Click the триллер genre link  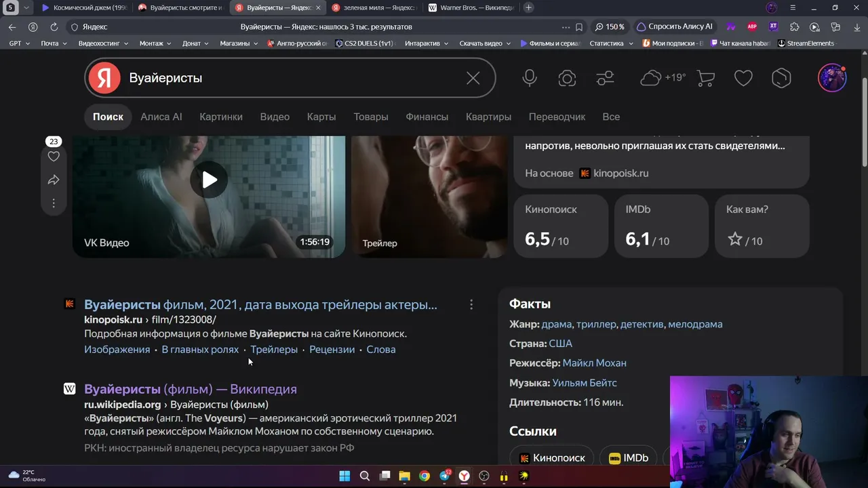tap(596, 325)
